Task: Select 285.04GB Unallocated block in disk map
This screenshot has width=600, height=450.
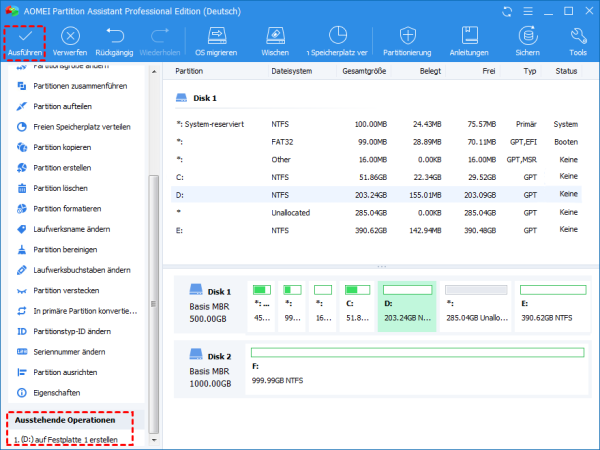Action: (476, 306)
